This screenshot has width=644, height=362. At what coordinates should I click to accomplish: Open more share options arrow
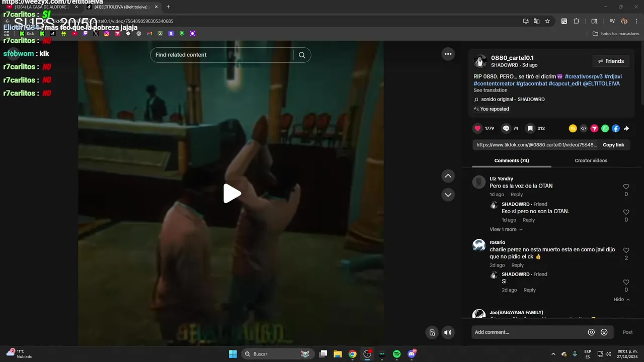click(x=626, y=128)
